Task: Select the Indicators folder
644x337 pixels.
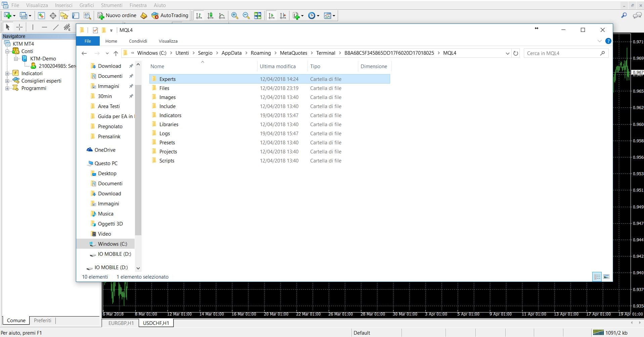Action: pos(170,115)
